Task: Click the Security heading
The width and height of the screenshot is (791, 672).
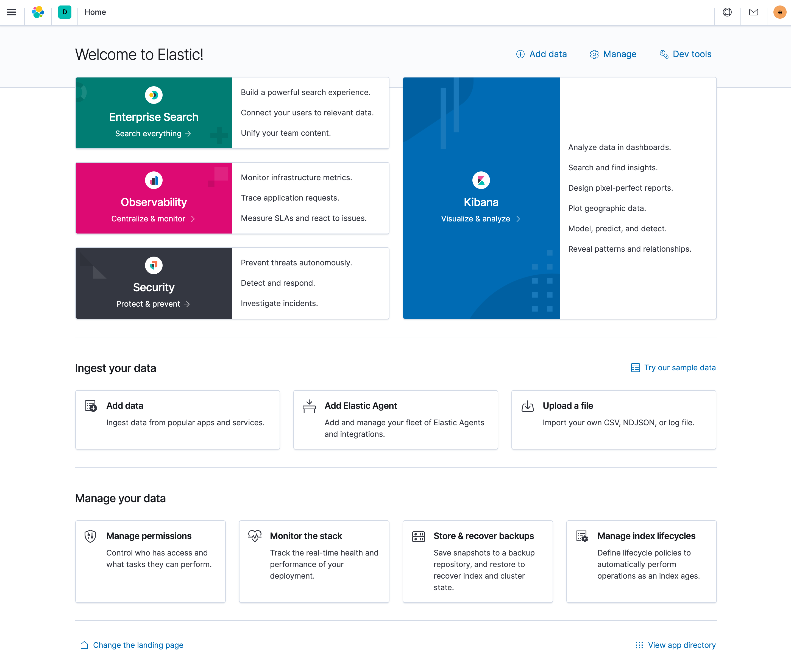Action: click(x=154, y=287)
